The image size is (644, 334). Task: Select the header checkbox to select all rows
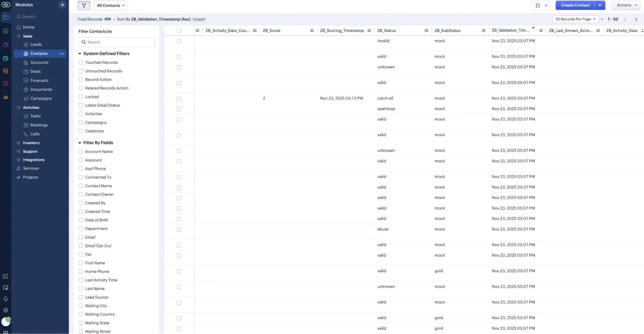pos(179,30)
